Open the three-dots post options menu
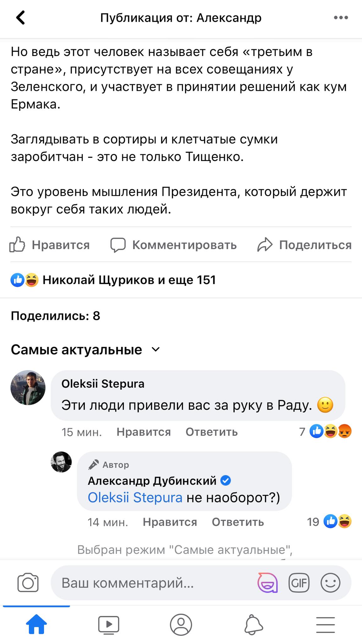The width and height of the screenshot is (362, 644). 341,18
